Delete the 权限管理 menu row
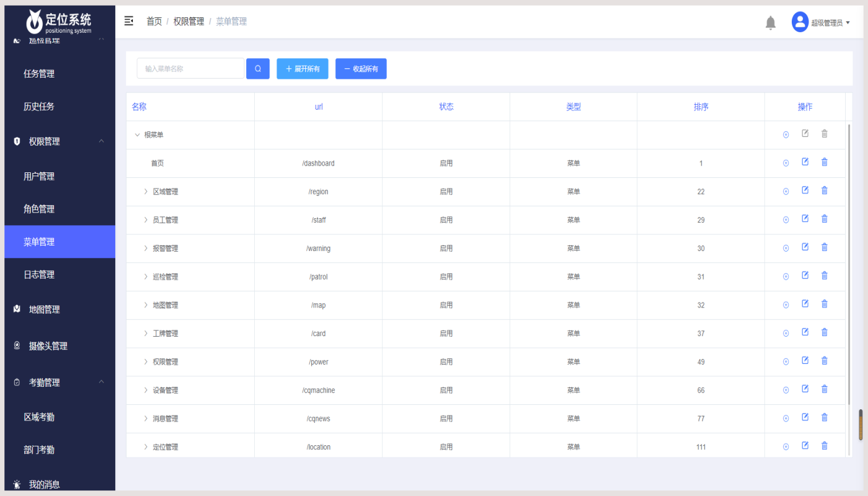Image resolution: width=868 pixels, height=496 pixels. 824,361
